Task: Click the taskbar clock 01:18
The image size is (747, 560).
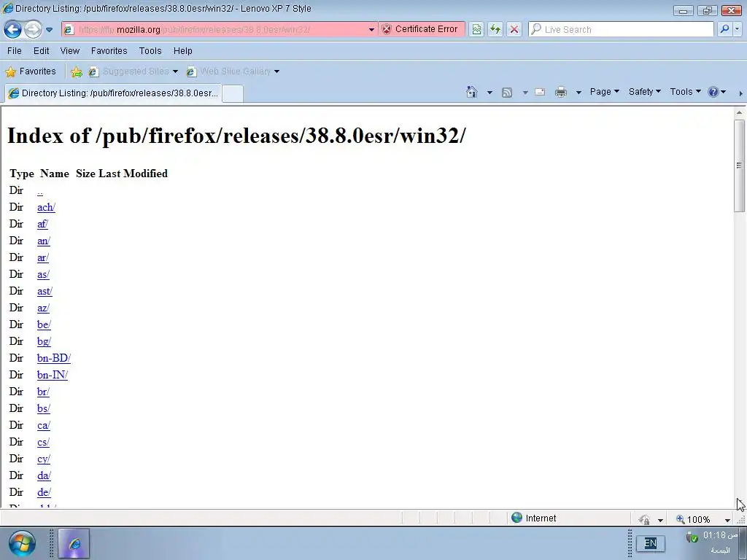Action: pyautogui.click(x=720, y=535)
